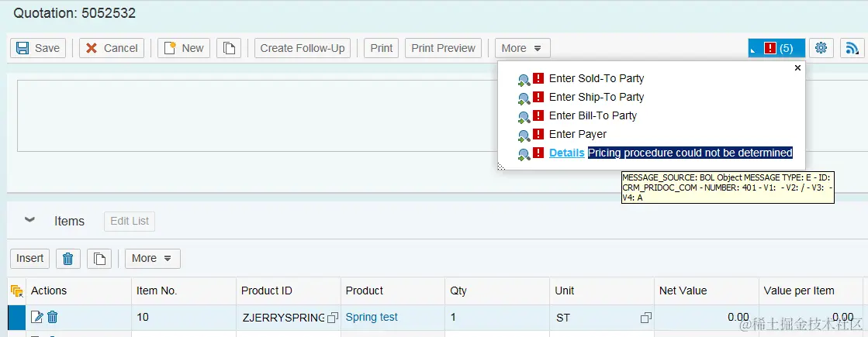This screenshot has height=337, width=868.
Task: Click red error icon of Payer message
Action: pyautogui.click(x=538, y=134)
